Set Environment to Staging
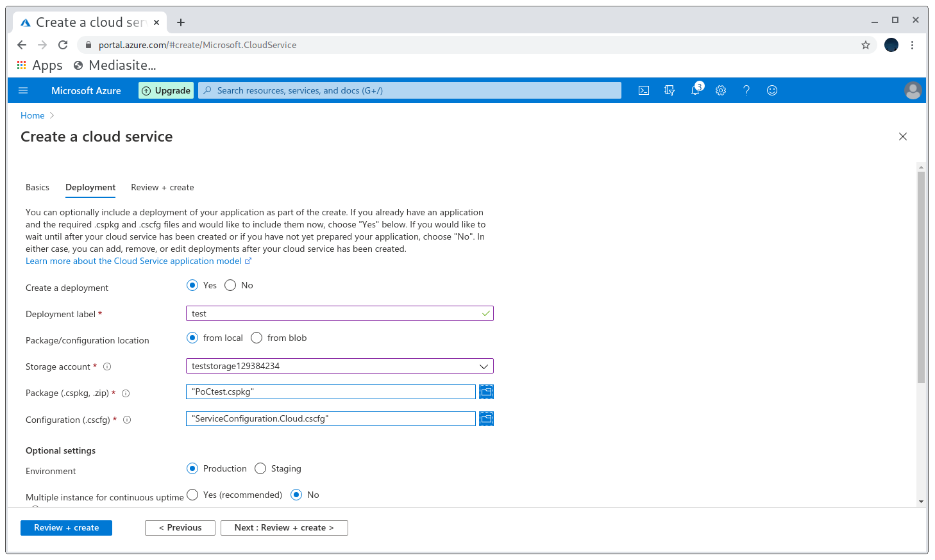 coord(260,468)
